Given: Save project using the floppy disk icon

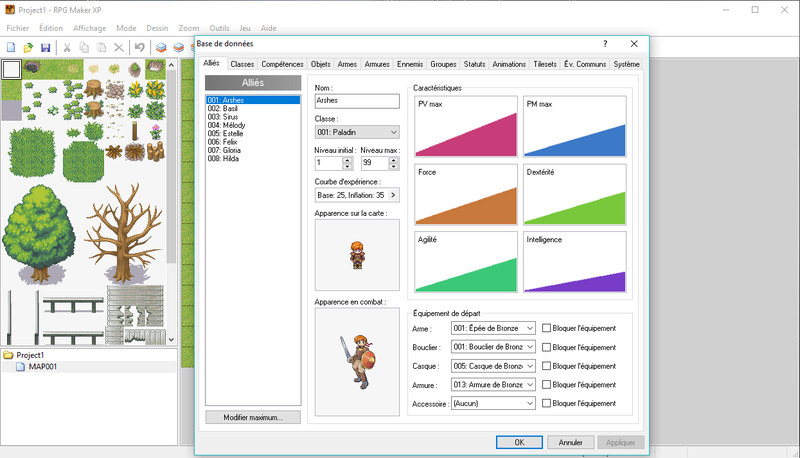Looking at the screenshot, I should (x=45, y=47).
